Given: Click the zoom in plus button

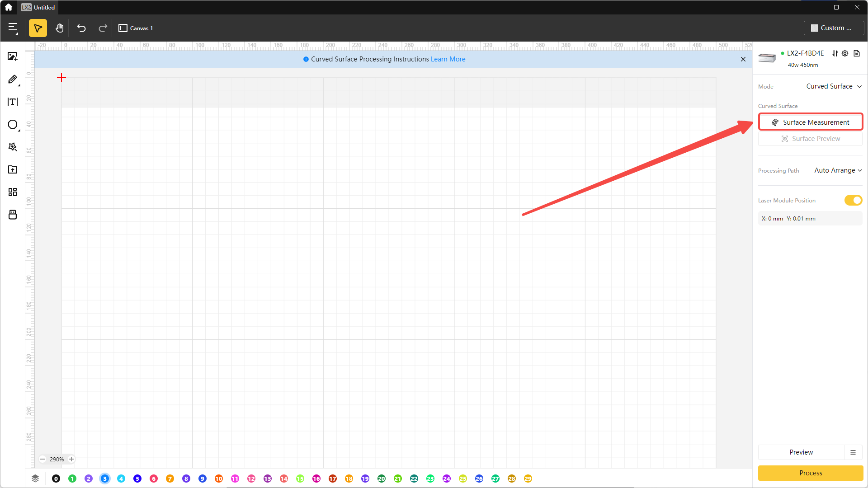Looking at the screenshot, I should pos(71,459).
